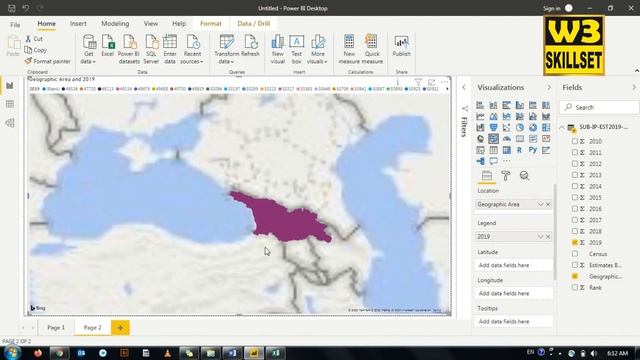Image resolution: width=640 pixels, height=360 pixels.
Task: Open Recent sources
Action: click(192, 42)
